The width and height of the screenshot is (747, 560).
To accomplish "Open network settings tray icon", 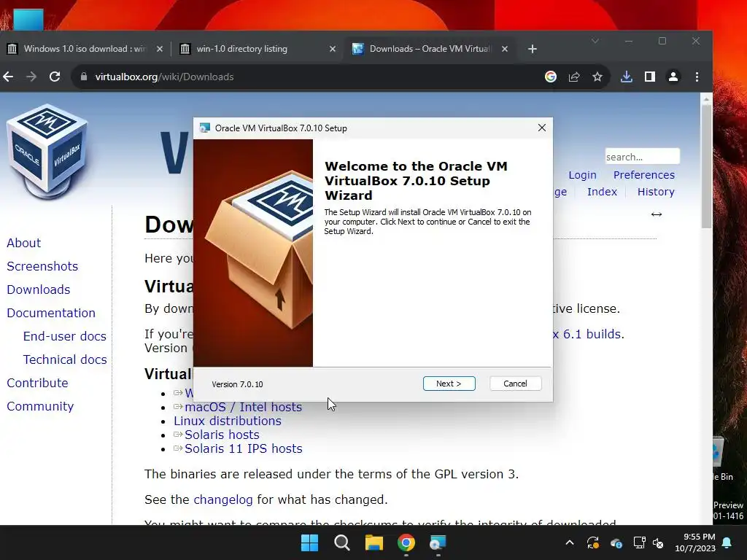I will 639,542.
